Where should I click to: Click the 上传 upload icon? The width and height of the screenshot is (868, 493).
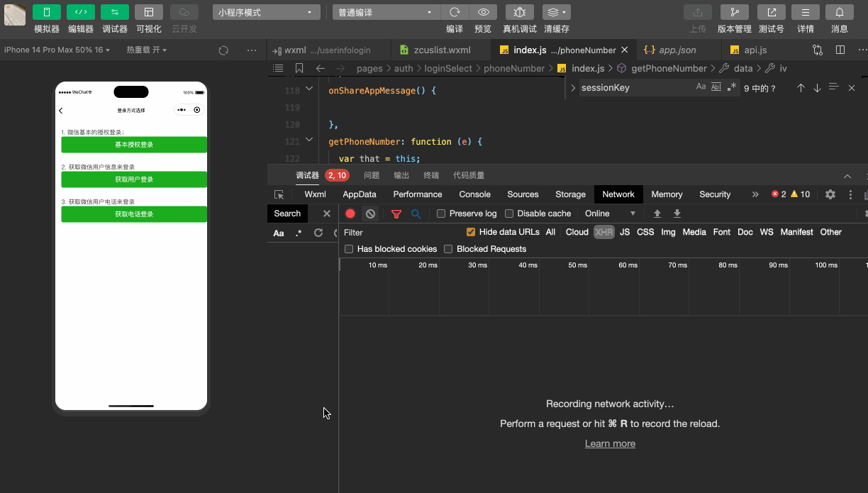click(x=697, y=11)
